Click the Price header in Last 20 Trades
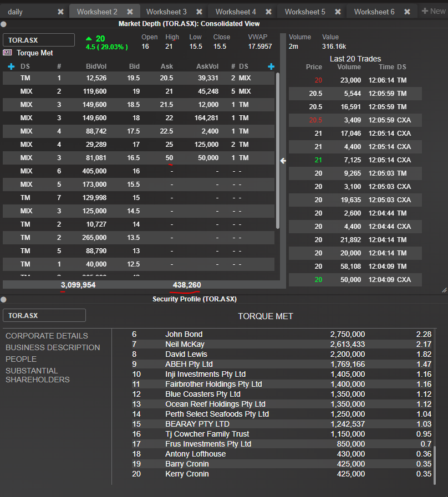448x497 pixels. pyautogui.click(x=314, y=67)
